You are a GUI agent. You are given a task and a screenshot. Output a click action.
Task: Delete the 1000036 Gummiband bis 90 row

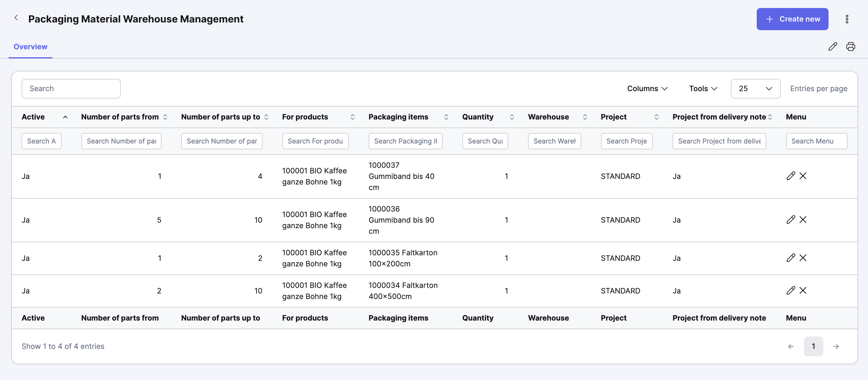803,220
